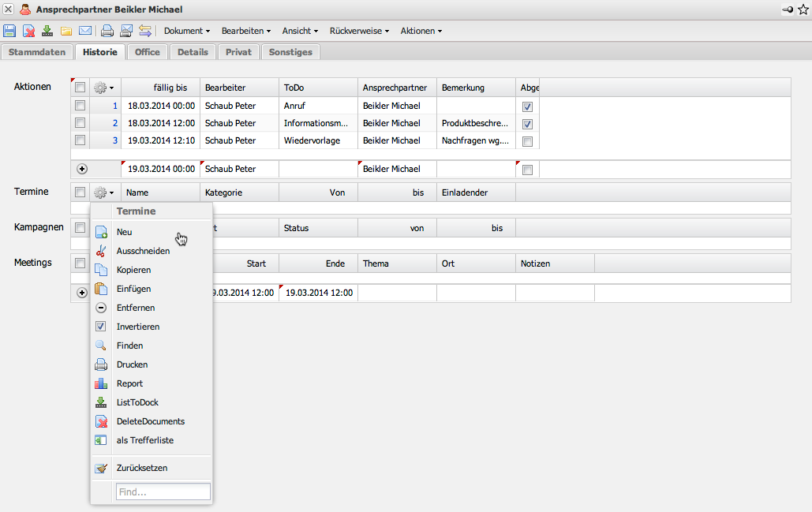Open the Aktionen table gear dropdown
The image size is (812, 512).
tap(103, 88)
